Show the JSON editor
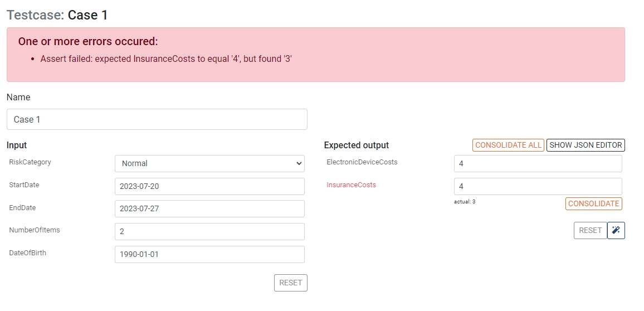The height and width of the screenshot is (311, 644). [586, 145]
